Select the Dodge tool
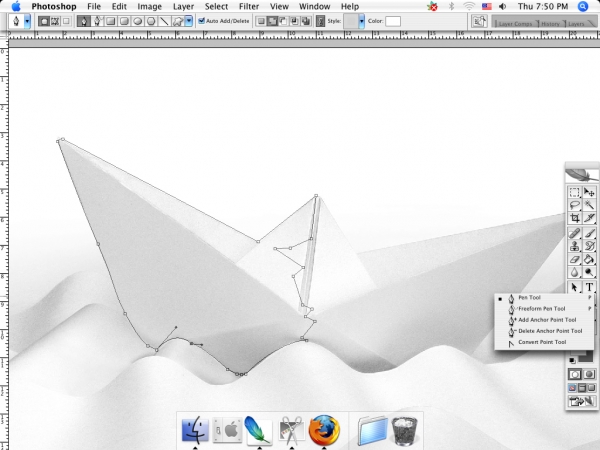Image resolution: width=600 pixels, height=450 pixels. point(589,272)
